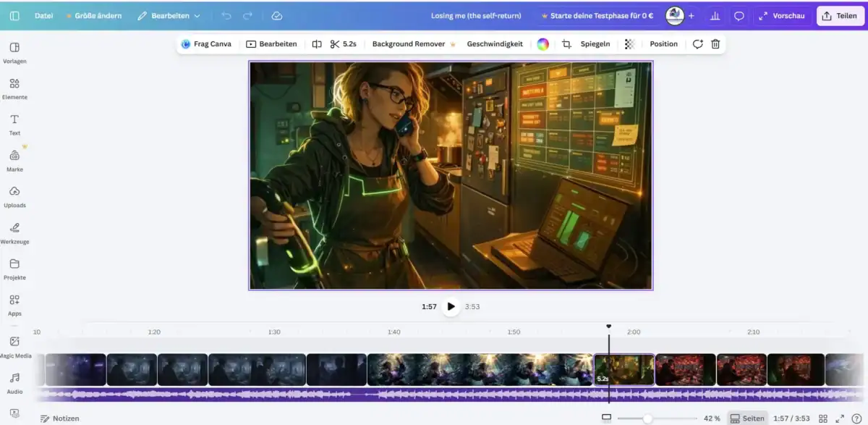Toggle the Seiten view at the bottom

tap(748, 418)
